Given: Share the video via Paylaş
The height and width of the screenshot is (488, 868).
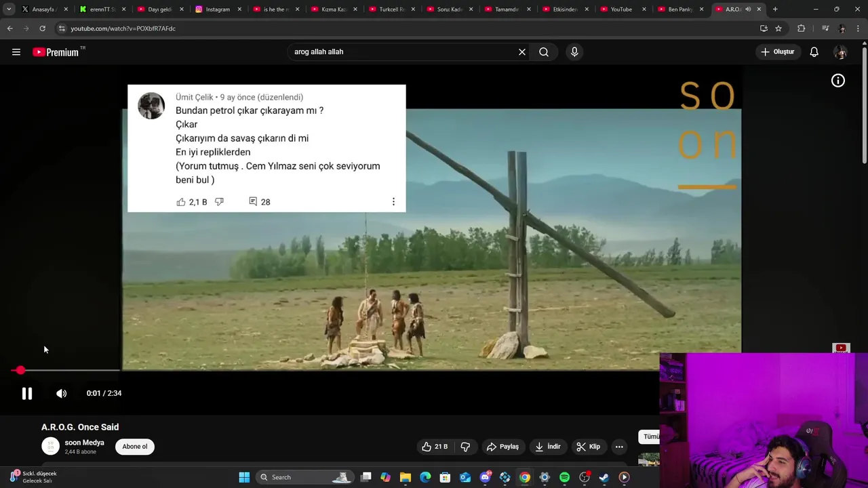Looking at the screenshot, I should [x=502, y=447].
